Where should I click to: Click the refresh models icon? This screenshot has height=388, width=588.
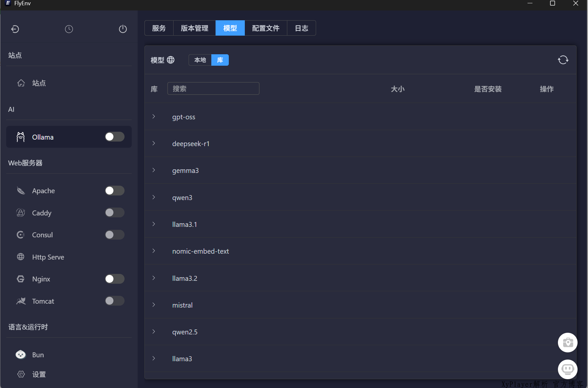[563, 60]
